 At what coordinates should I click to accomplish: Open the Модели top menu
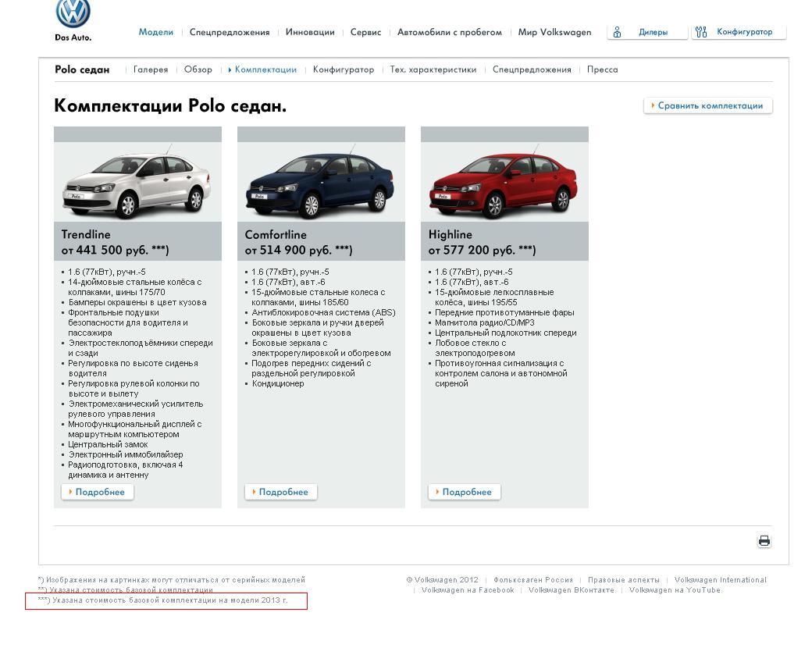coord(156,32)
